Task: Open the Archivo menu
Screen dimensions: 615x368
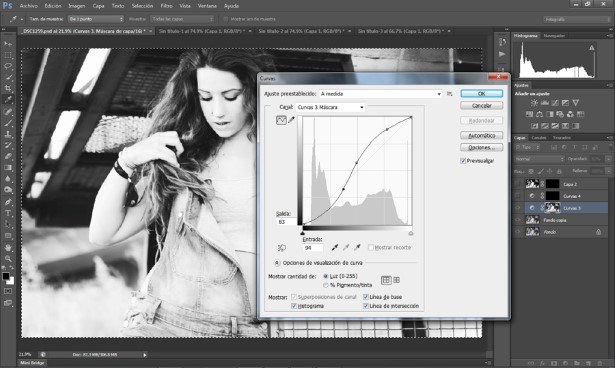Action: 29,6
